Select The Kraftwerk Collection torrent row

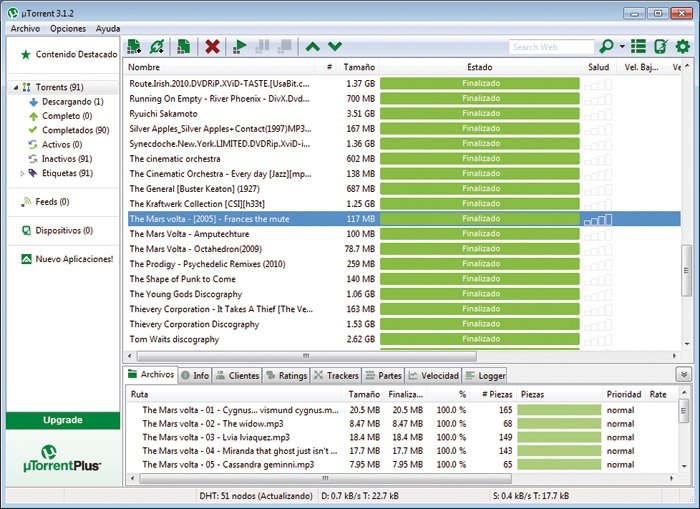(402, 204)
